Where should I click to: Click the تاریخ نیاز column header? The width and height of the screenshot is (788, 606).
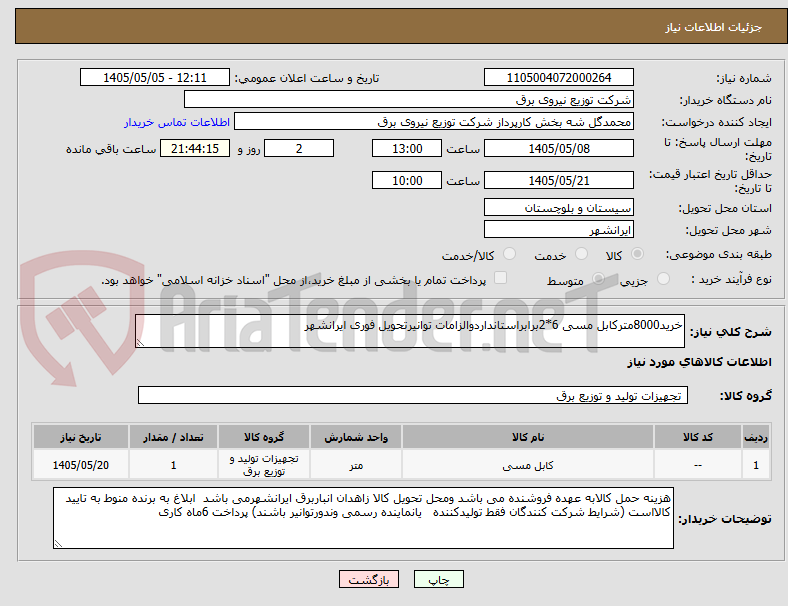pyautogui.click(x=81, y=437)
